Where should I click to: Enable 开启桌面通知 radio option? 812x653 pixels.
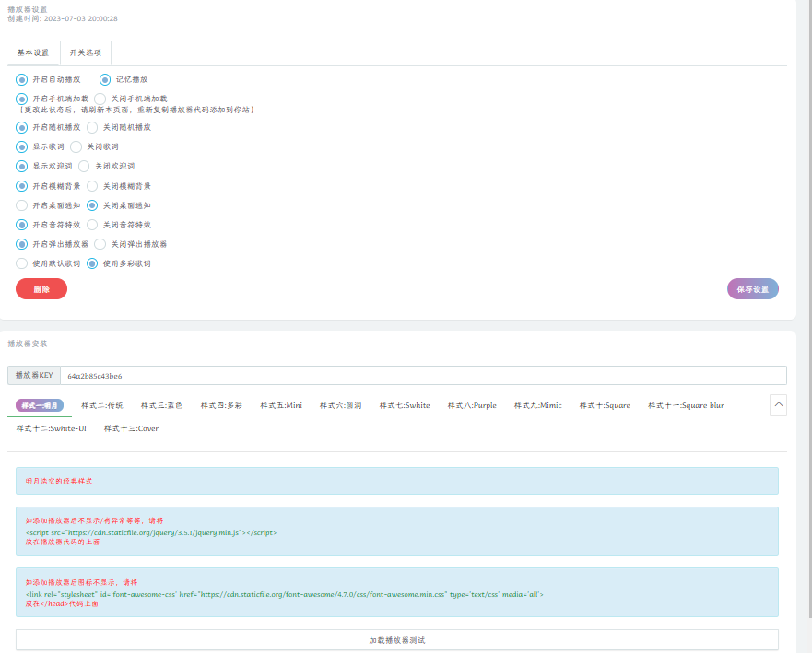pos(22,205)
